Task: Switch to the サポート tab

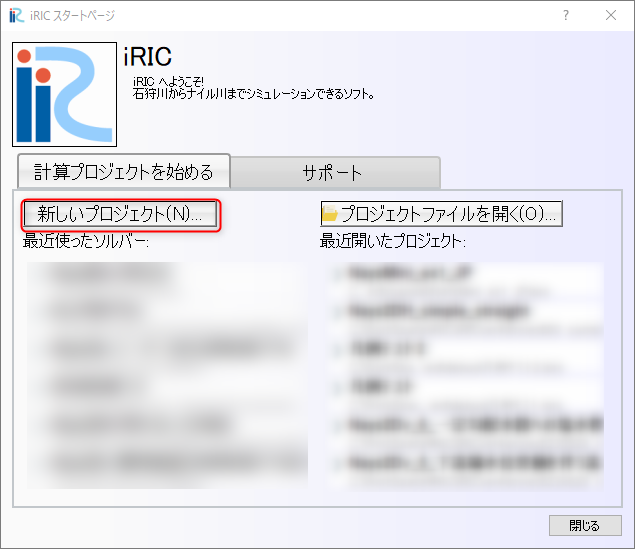Action: [335, 173]
